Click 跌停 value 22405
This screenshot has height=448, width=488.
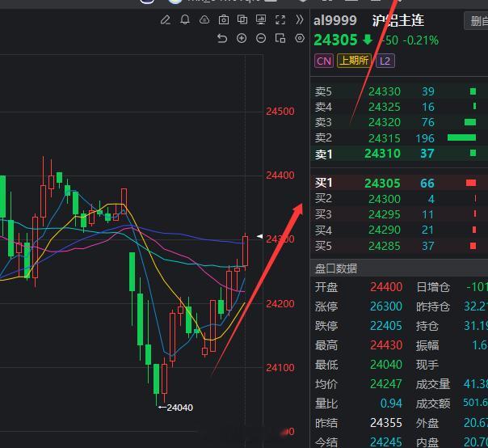pyautogui.click(x=386, y=326)
